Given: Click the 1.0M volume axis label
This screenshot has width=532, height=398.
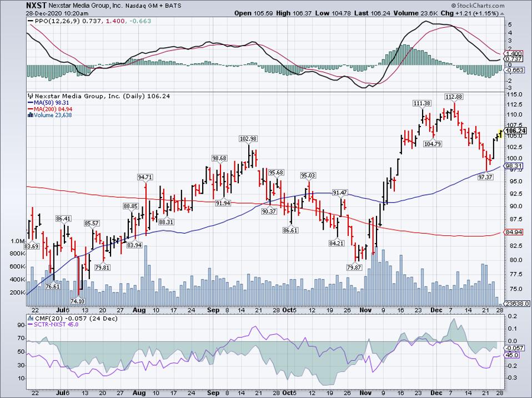Looking at the screenshot, I should [17, 241].
